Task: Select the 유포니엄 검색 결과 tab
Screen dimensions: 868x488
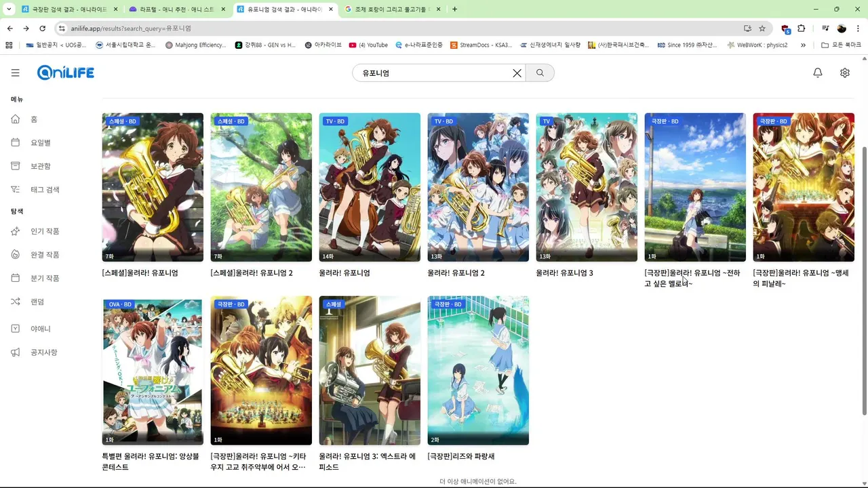Action: pyautogui.click(x=285, y=9)
